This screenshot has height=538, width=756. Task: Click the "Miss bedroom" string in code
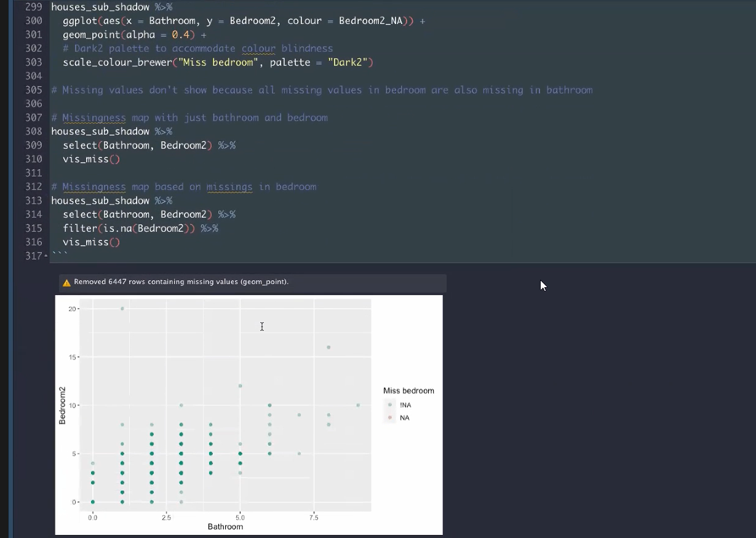[218, 62]
